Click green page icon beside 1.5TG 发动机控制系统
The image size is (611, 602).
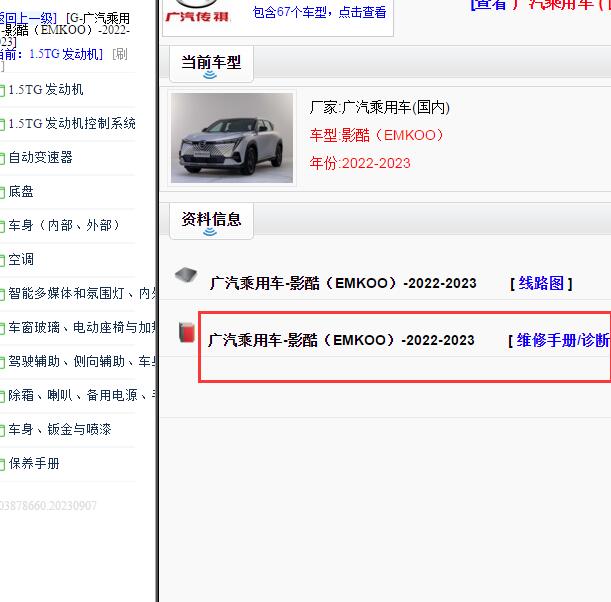2,125
